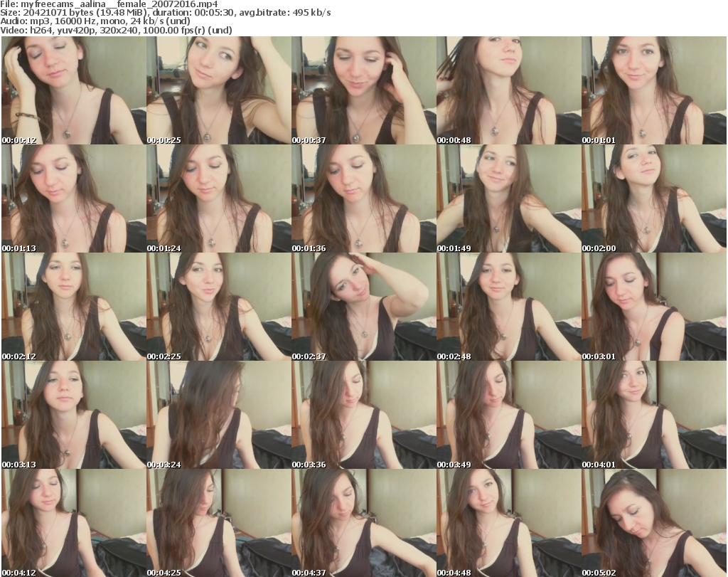Choose the thumbnail labeled 00:01:36
This screenshot has height=577, width=728.
point(363,198)
